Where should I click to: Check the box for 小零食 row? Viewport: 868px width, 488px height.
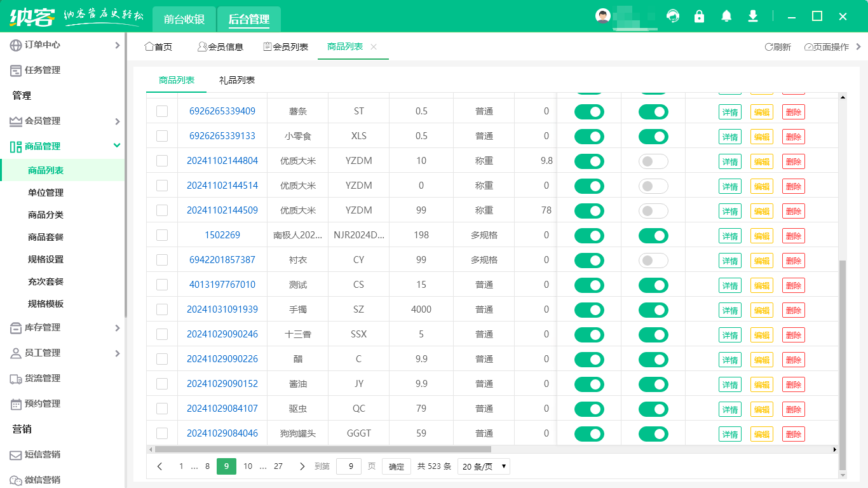[162, 136]
